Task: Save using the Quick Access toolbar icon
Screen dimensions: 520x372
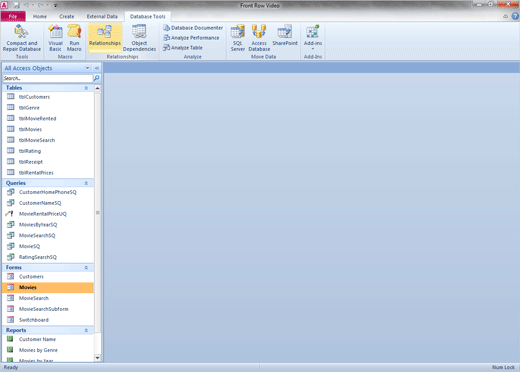Action: 16,5
